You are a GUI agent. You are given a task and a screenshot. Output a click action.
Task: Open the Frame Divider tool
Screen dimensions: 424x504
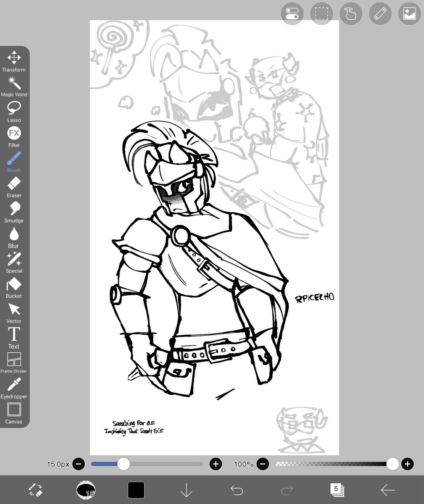click(x=14, y=363)
